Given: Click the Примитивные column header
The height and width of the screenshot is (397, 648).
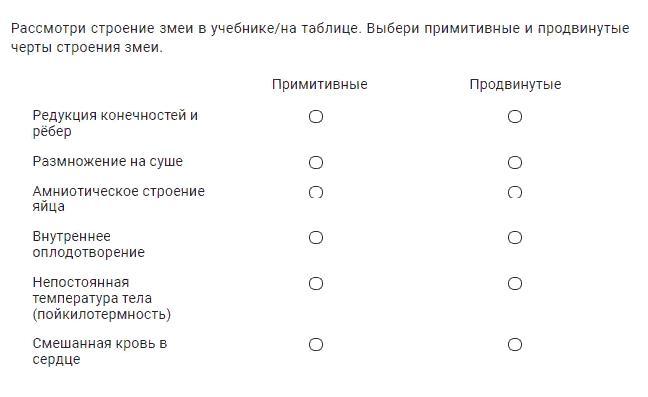Looking at the screenshot, I should (319, 84).
